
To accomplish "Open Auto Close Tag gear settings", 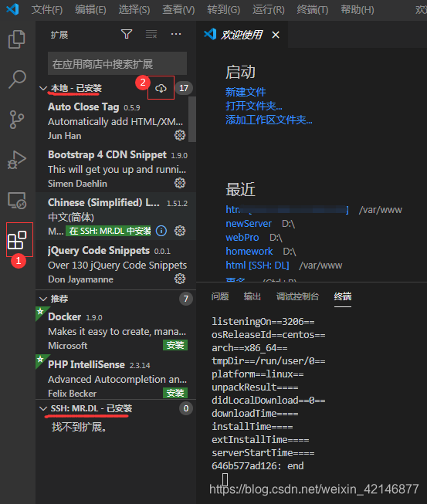I will coord(180,135).
